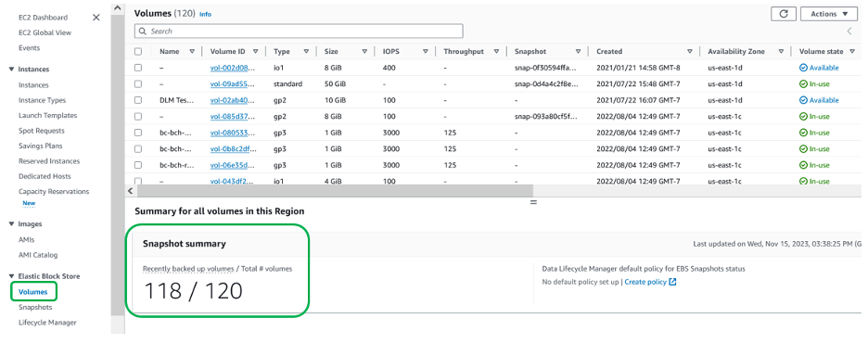This screenshot has height=343, width=868.
Task: Open EC2 Global View in sidebar
Action: pyautogui.click(x=45, y=32)
